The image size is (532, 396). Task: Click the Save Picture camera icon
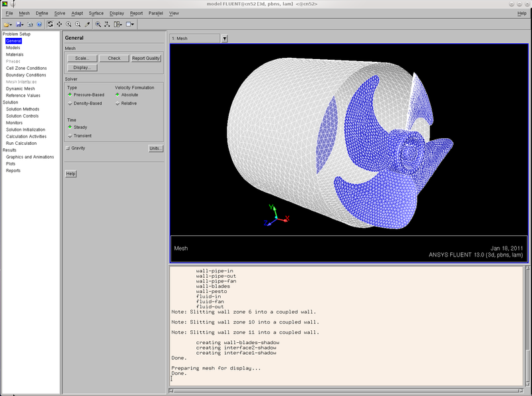29,25
